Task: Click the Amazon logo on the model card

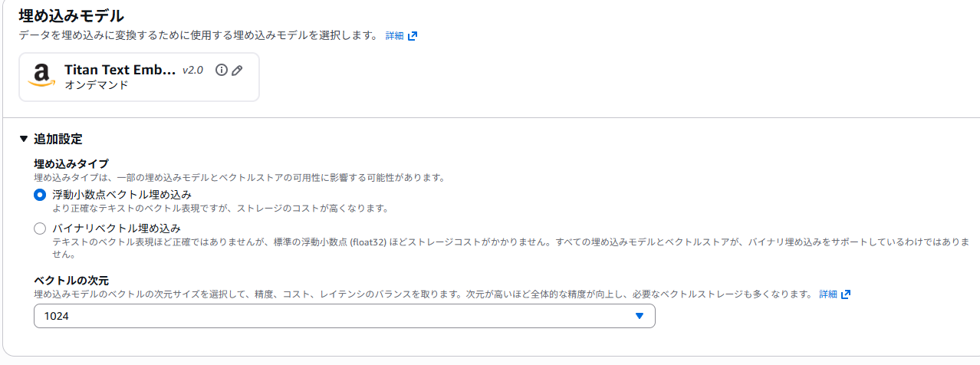Action: 41,77
